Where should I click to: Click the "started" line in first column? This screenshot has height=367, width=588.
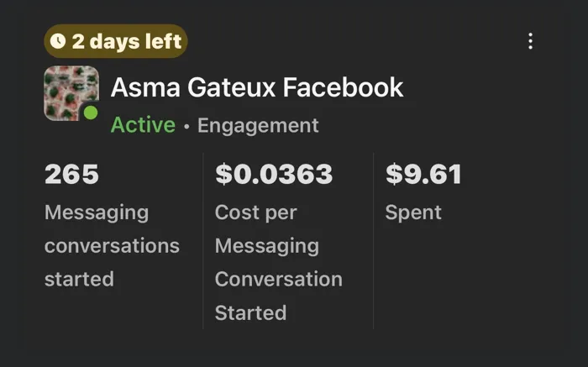tap(79, 279)
